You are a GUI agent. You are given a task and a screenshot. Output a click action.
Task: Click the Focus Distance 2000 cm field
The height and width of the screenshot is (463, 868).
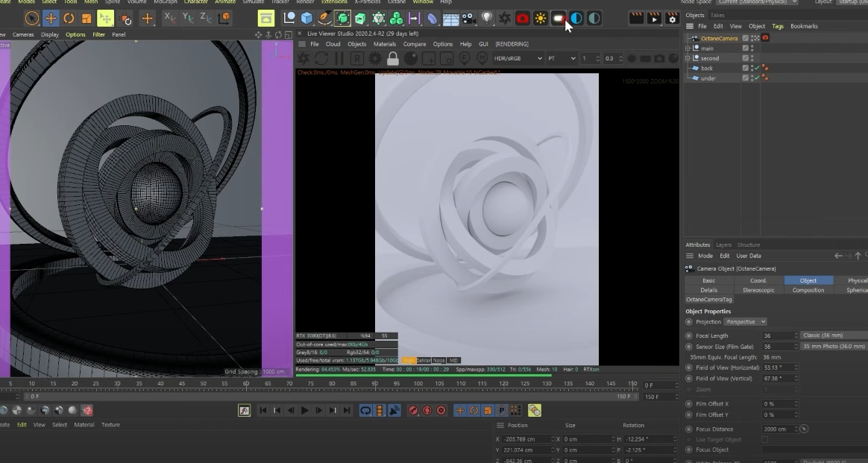pyautogui.click(x=777, y=429)
